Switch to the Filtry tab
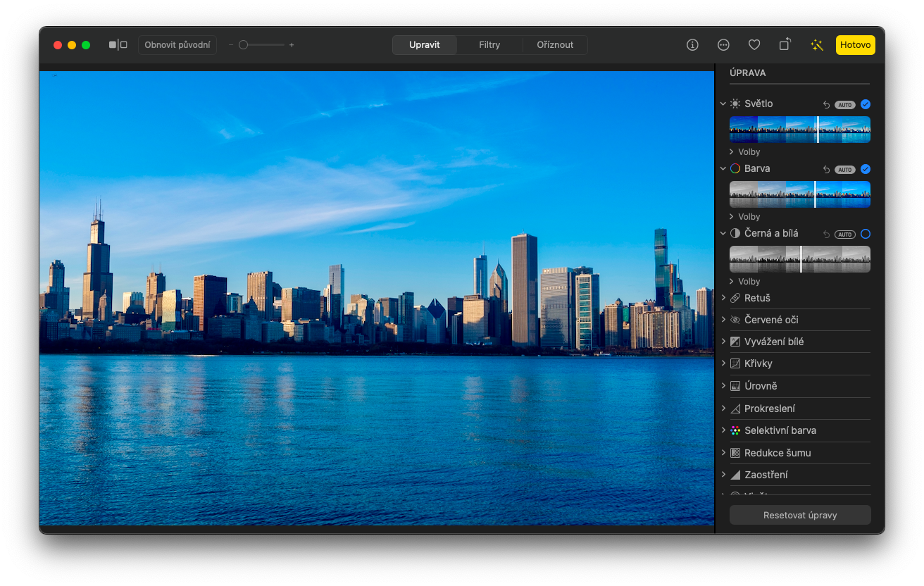 pos(489,45)
